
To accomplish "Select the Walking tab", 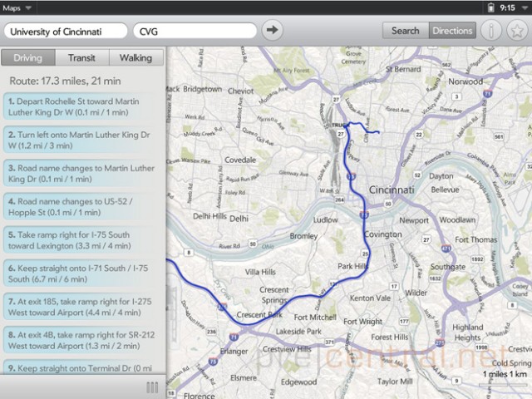I will (x=136, y=57).
